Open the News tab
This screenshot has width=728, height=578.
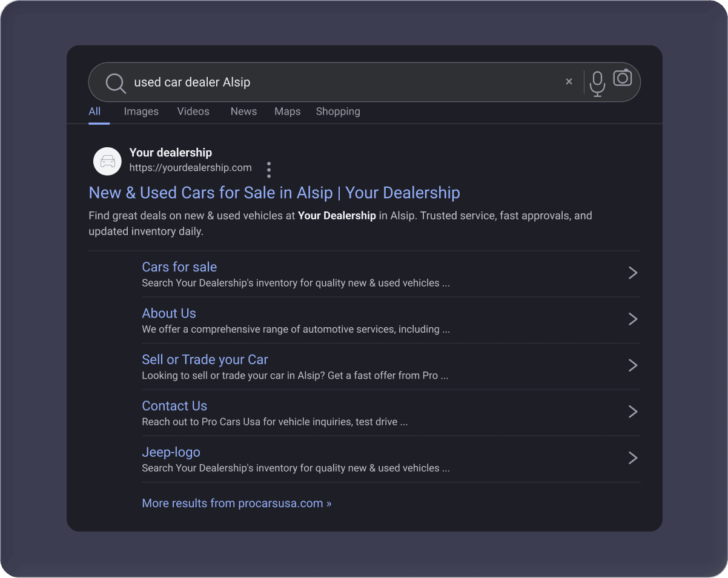[243, 111]
